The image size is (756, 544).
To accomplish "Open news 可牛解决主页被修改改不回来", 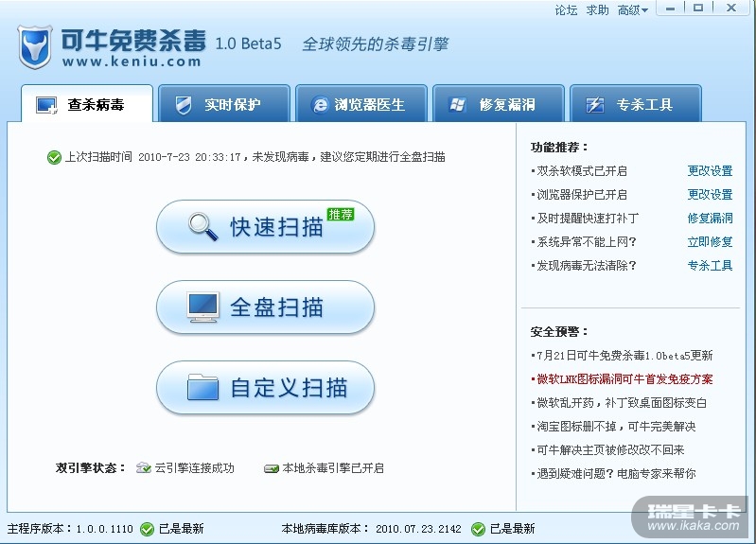I will 608,450.
